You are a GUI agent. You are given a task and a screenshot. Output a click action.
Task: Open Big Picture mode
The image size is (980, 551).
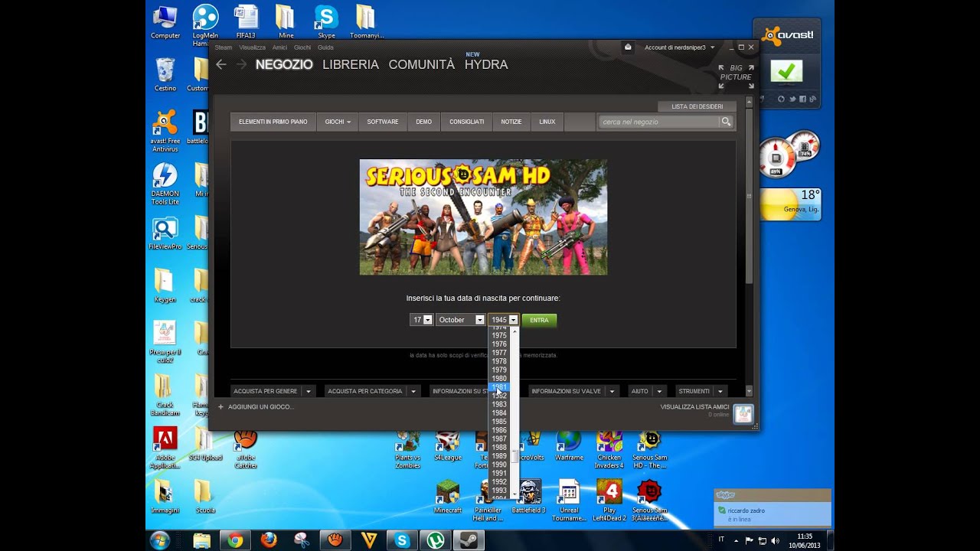click(735, 77)
